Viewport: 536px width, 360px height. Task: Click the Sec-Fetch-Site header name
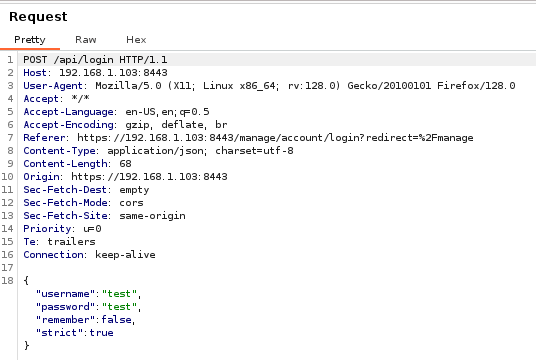tap(65, 215)
